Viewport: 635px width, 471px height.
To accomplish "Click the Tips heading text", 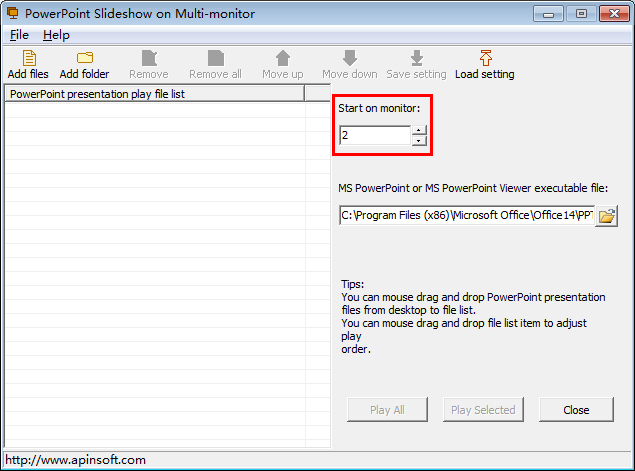I will tap(352, 284).
